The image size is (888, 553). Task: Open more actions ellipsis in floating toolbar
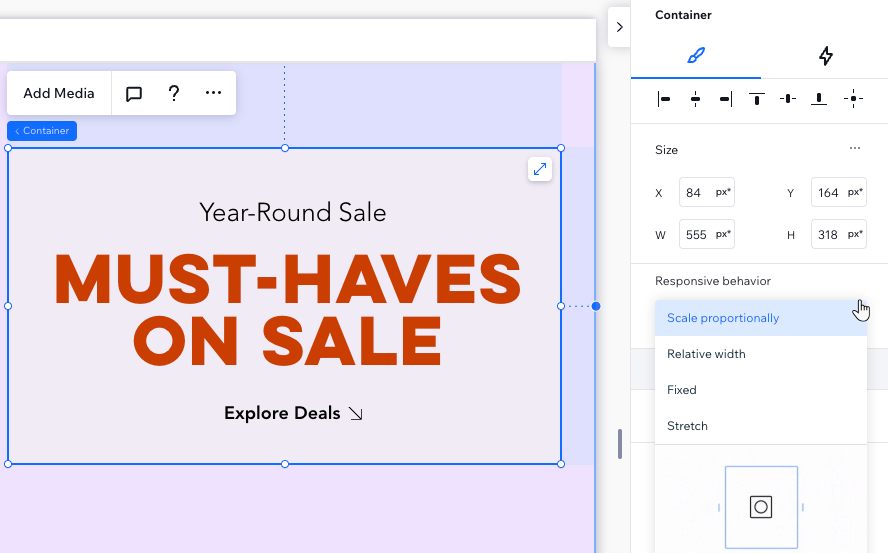[214, 92]
